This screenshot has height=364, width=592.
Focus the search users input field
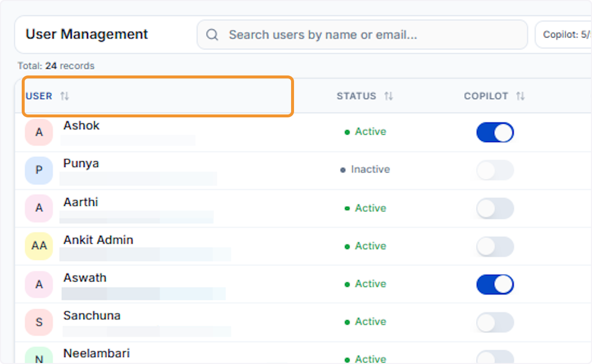pyautogui.click(x=362, y=35)
